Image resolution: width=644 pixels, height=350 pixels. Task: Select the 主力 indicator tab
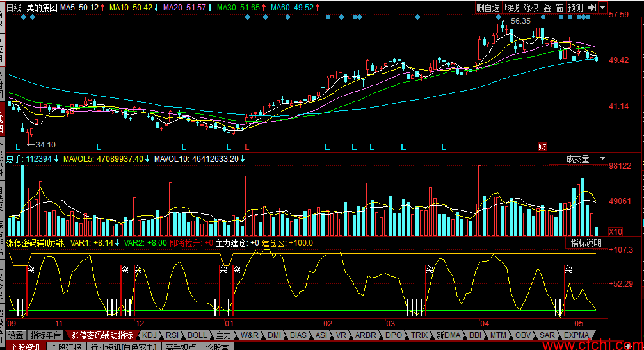[224, 335]
